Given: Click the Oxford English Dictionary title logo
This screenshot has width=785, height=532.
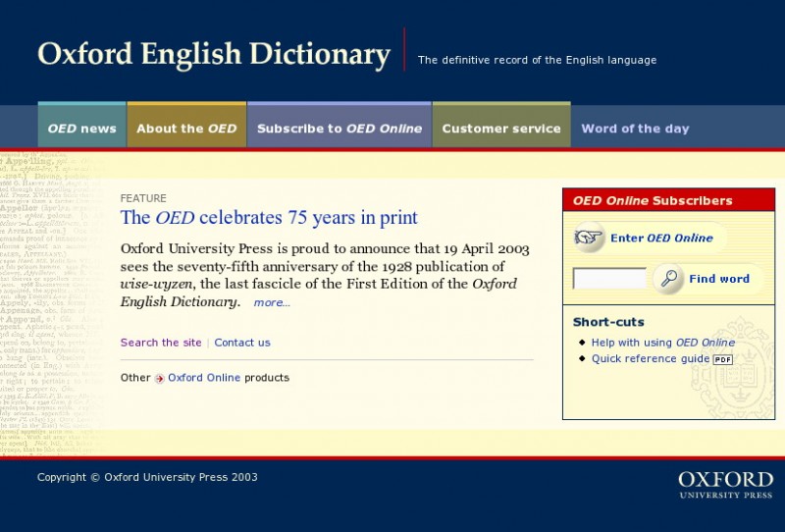Looking at the screenshot, I should [x=214, y=54].
